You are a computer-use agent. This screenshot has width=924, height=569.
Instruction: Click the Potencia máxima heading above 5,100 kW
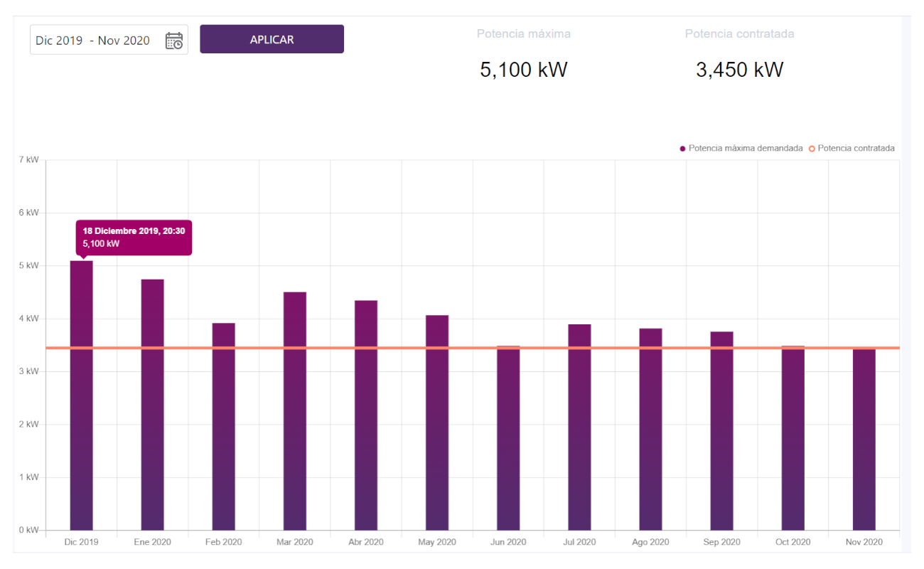[524, 34]
